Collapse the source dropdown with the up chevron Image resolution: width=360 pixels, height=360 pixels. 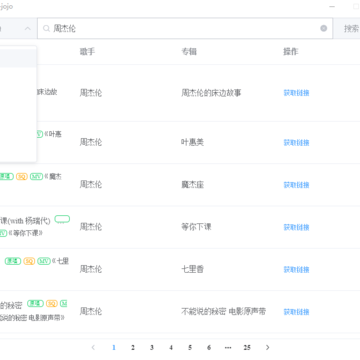28,29
